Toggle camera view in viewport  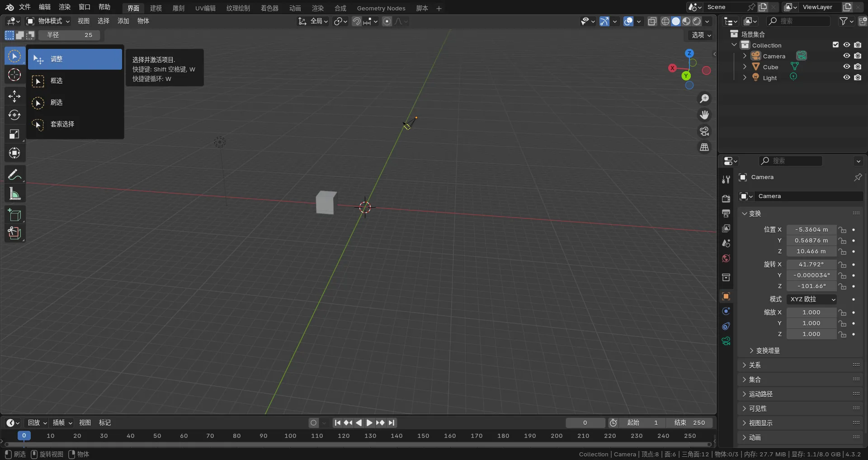tap(704, 131)
